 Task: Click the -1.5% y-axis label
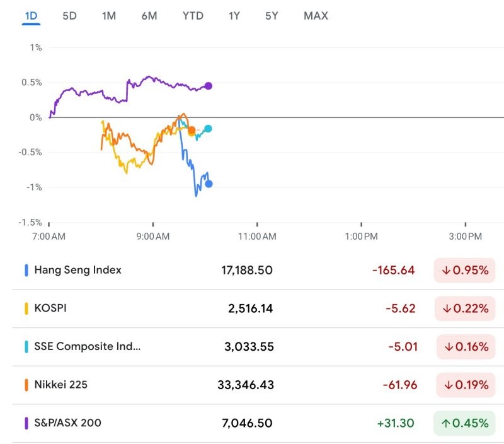tap(30, 223)
